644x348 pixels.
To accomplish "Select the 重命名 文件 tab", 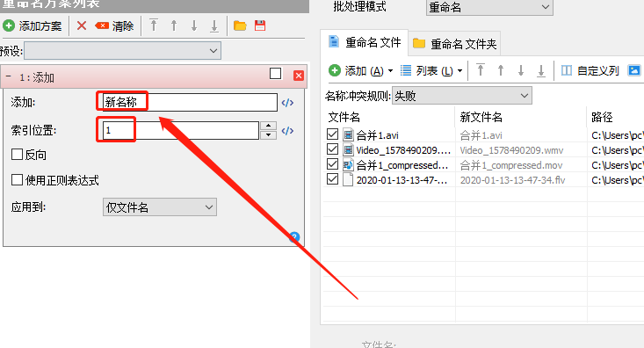I will click(365, 42).
